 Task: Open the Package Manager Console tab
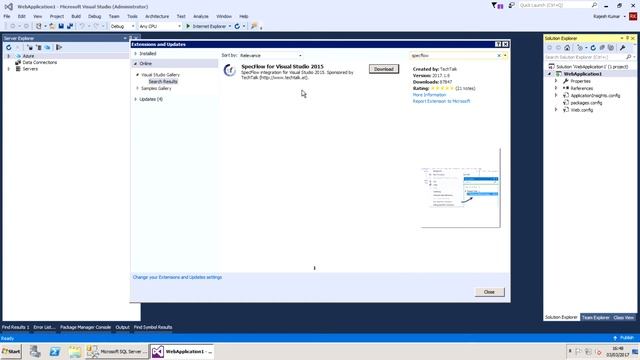(85, 327)
